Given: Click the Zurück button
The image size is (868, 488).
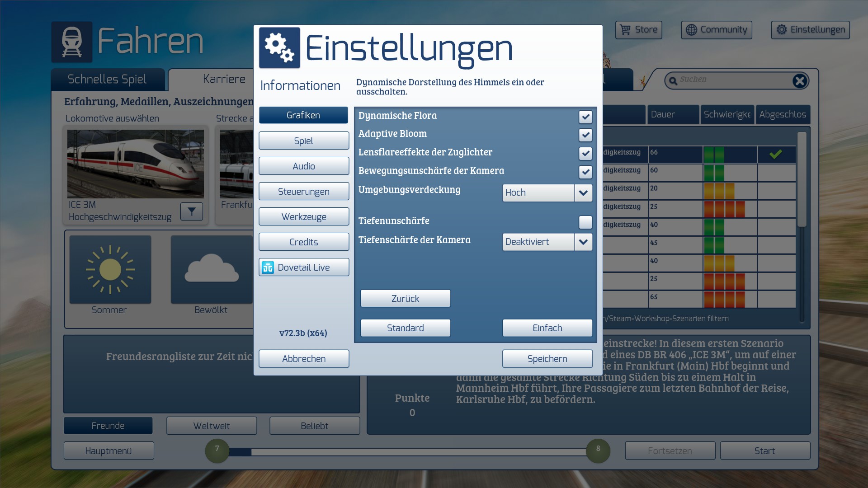Looking at the screenshot, I should tap(405, 299).
